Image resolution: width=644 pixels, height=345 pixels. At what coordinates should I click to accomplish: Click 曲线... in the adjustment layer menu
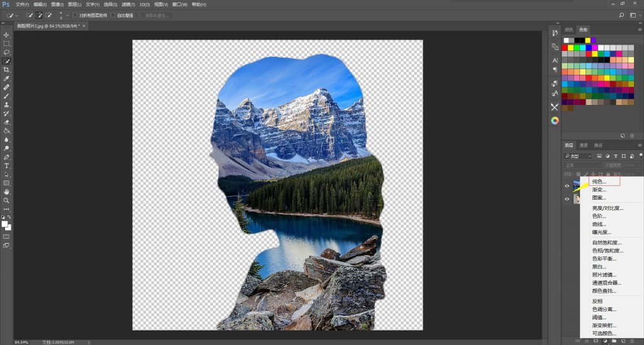click(x=599, y=224)
